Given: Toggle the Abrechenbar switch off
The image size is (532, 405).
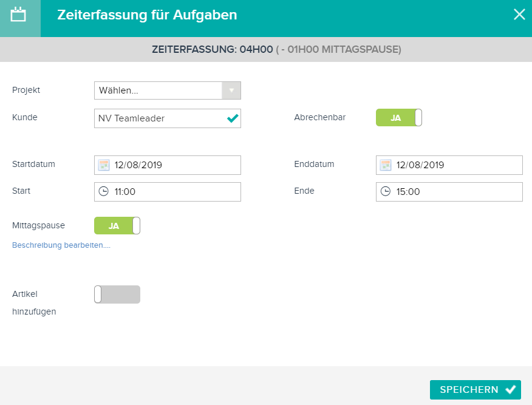Looking at the screenshot, I should click(x=398, y=118).
